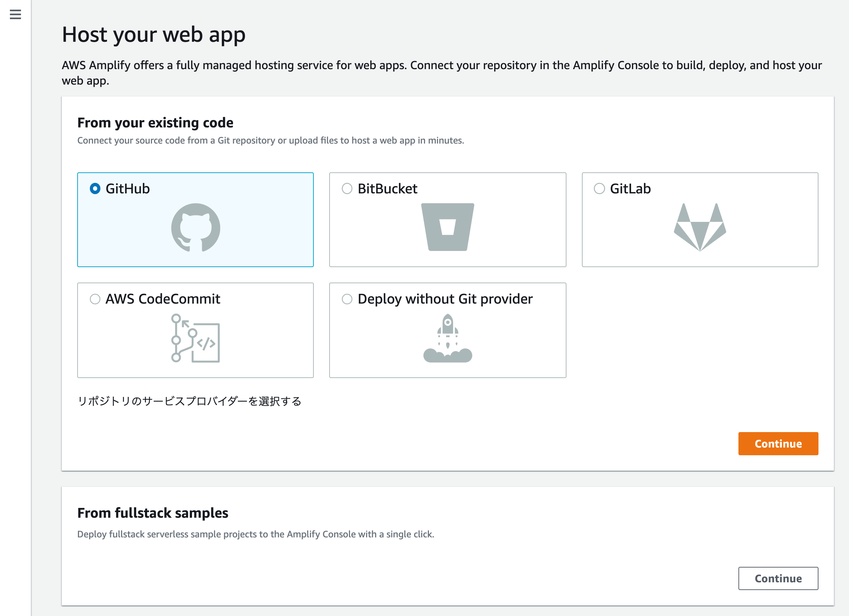The height and width of the screenshot is (616, 849).
Task: Click the Host your web app heading
Action: tap(153, 34)
